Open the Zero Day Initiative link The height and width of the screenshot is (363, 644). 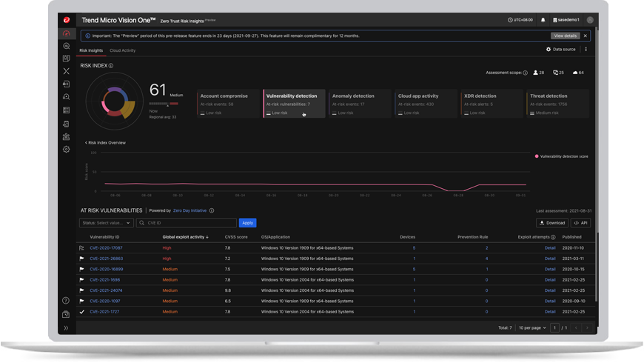pos(189,210)
